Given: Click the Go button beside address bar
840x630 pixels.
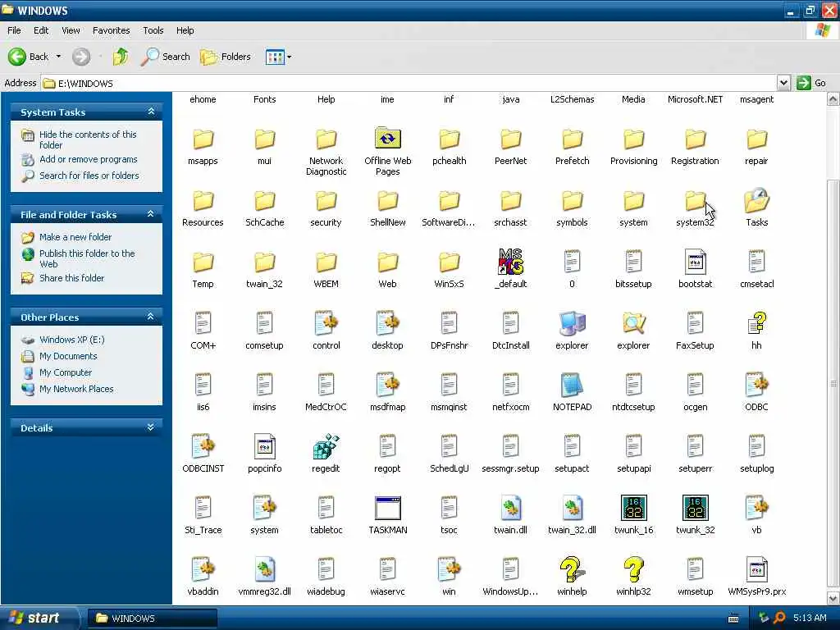Looking at the screenshot, I should [x=811, y=83].
